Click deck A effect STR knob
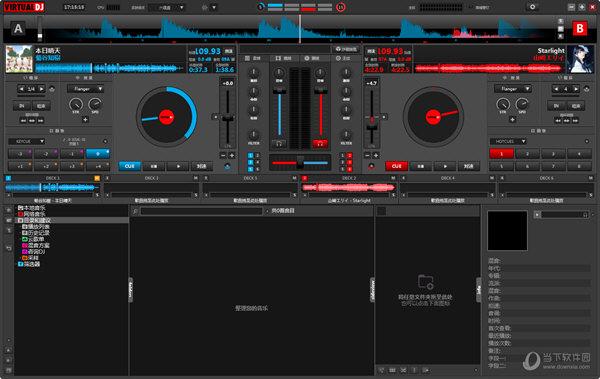600x379 pixels. tap(76, 104)
